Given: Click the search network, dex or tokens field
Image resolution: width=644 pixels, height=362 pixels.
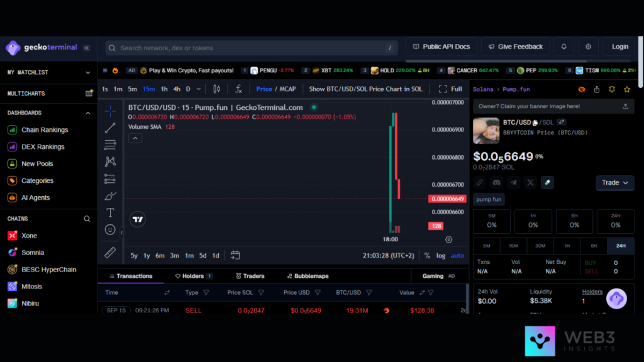Looking at the screenshot, I should pyautogui.click(x=252, y=48).
